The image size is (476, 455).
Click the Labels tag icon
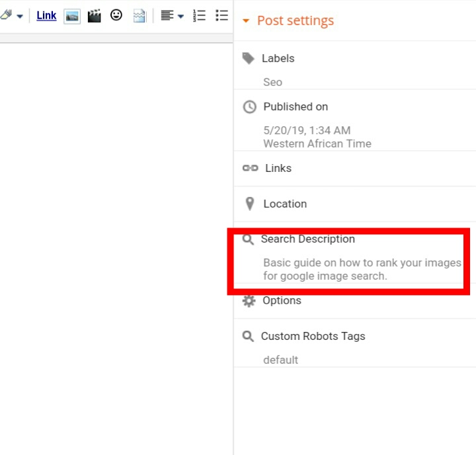point(249,58)
